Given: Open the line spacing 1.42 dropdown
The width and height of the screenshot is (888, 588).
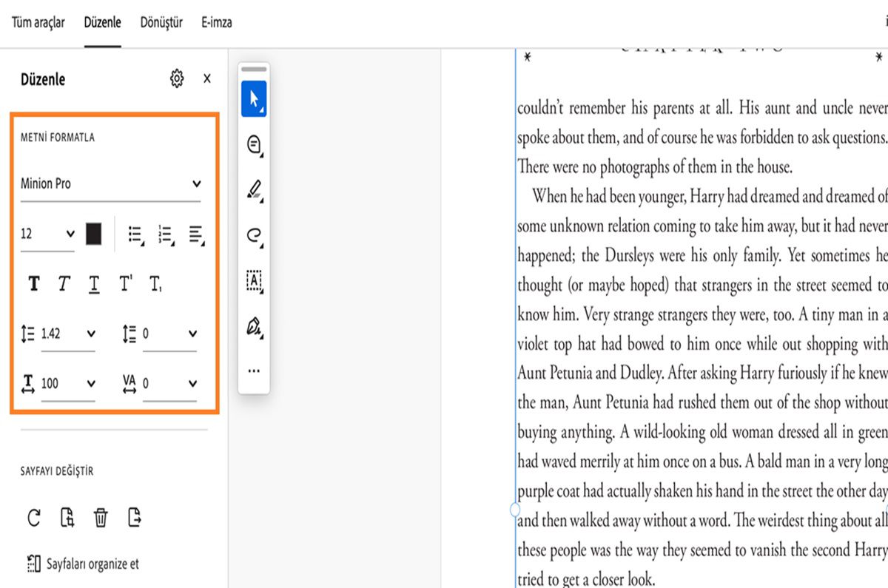Looking at the screenshot, I should [x=67, y=334].
